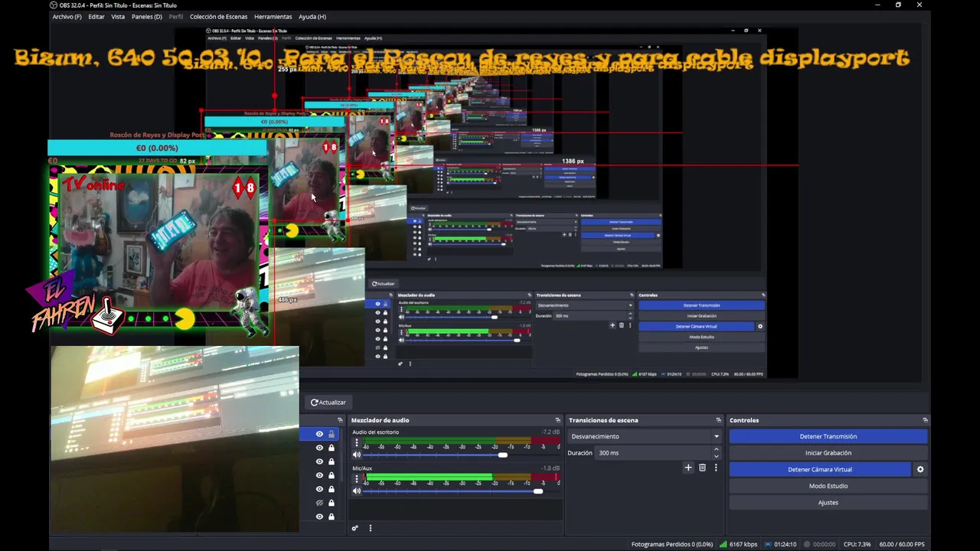Toggle eye on the last source row

click(319, 517)
